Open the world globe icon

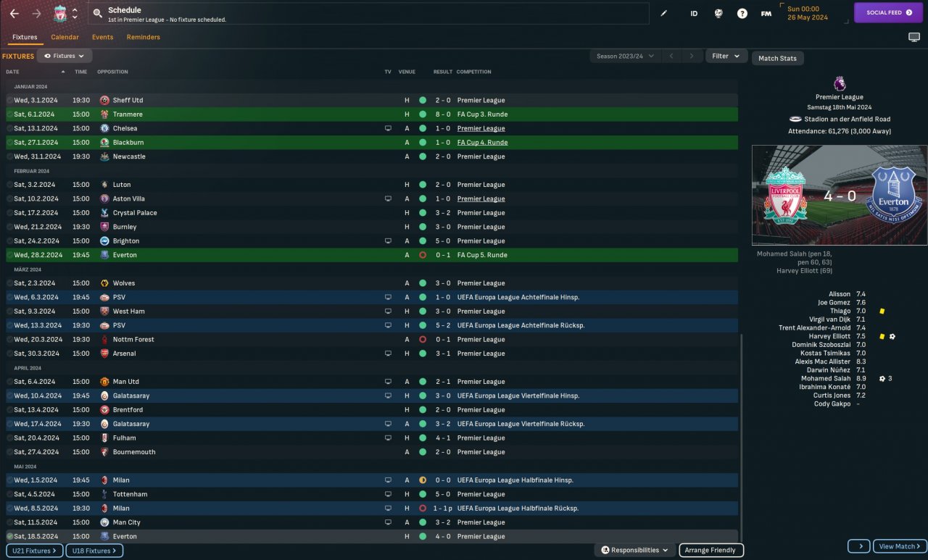point(718,13)
